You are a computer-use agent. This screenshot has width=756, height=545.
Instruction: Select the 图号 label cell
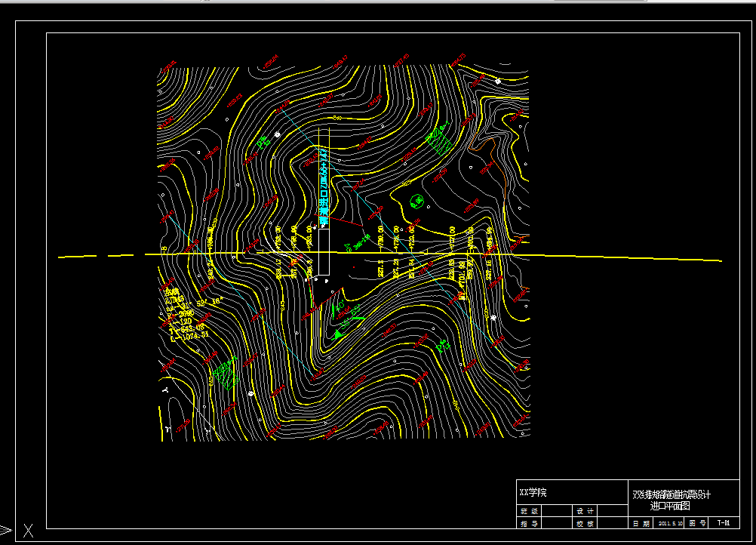[697, 523]
